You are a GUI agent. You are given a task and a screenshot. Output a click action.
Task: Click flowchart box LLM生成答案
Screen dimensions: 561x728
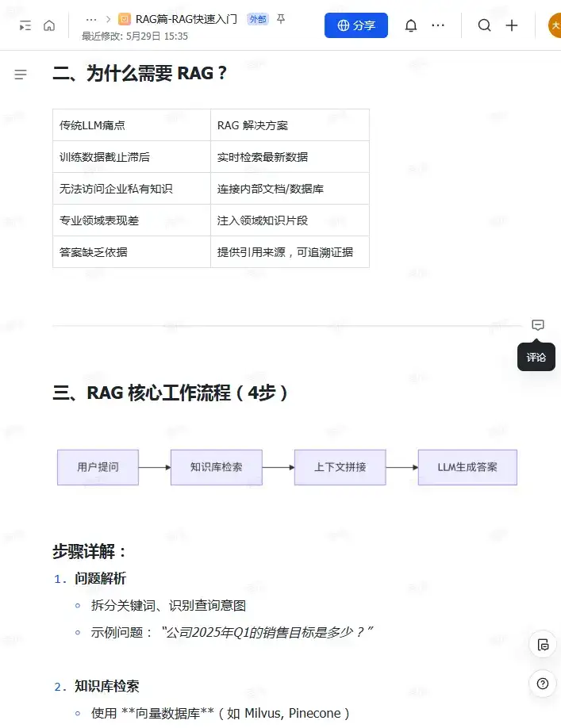(467, 467)
